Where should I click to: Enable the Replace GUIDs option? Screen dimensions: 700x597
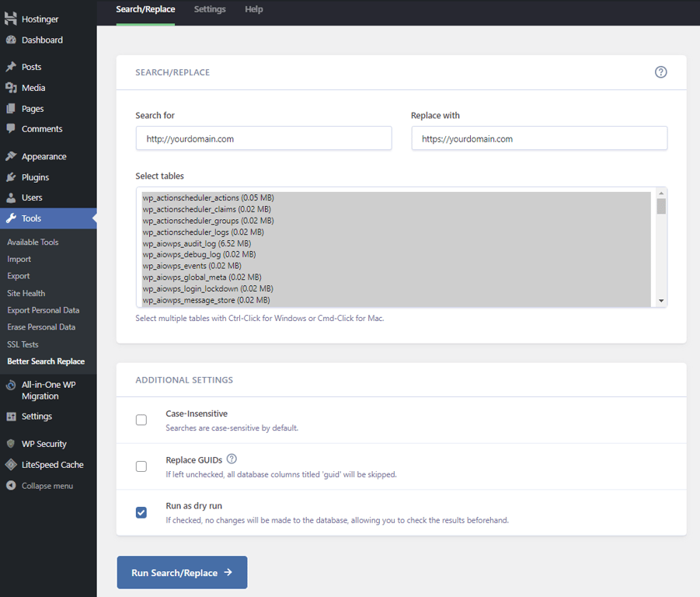pyautogui.click(x=141, y=466)
